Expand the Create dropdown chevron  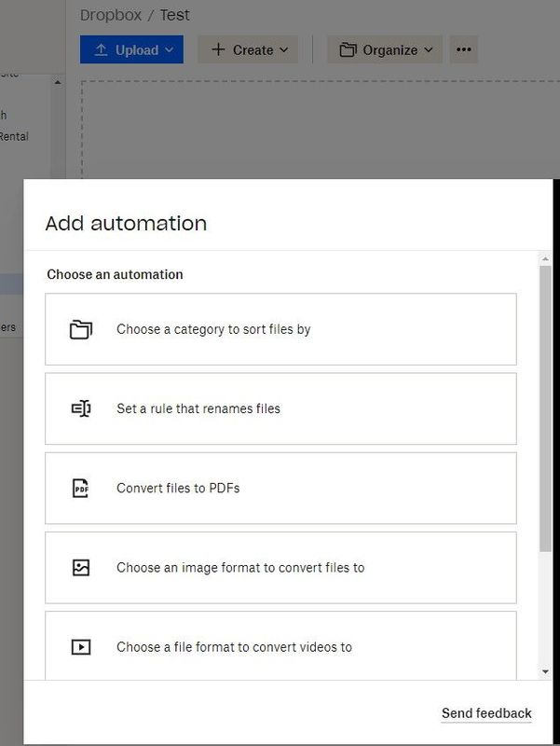tap(283, 49)
